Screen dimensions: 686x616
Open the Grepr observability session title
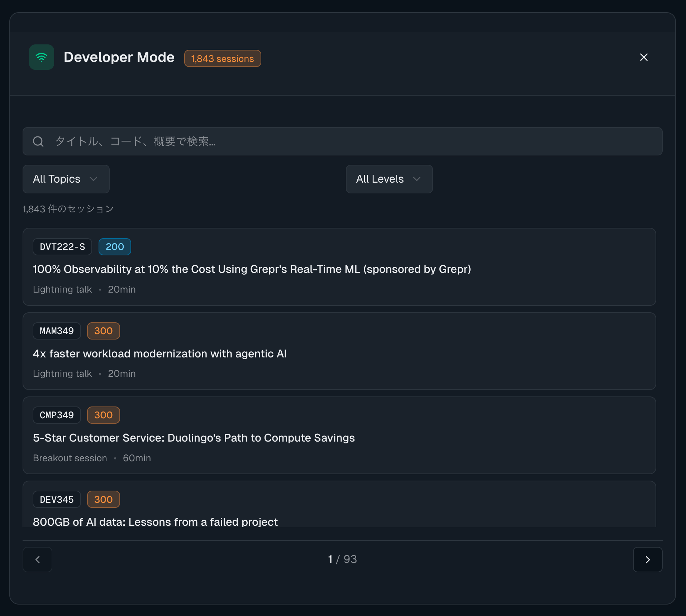(252, 269)
